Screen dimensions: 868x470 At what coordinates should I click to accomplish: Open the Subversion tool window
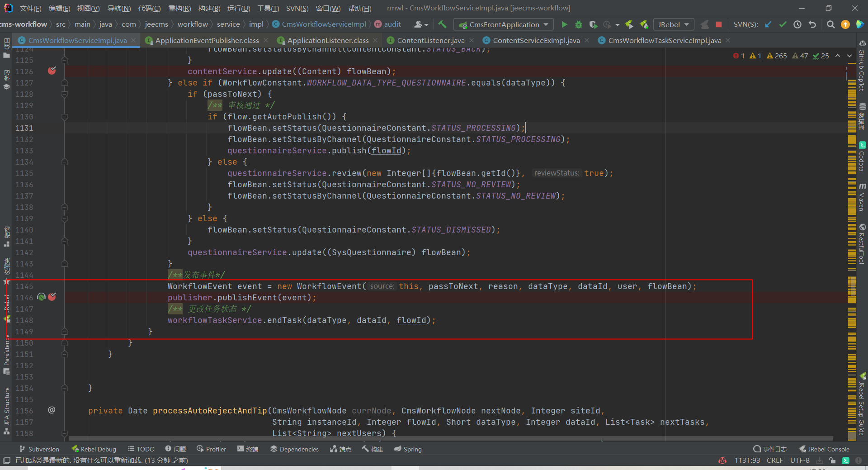pos(39,449)
